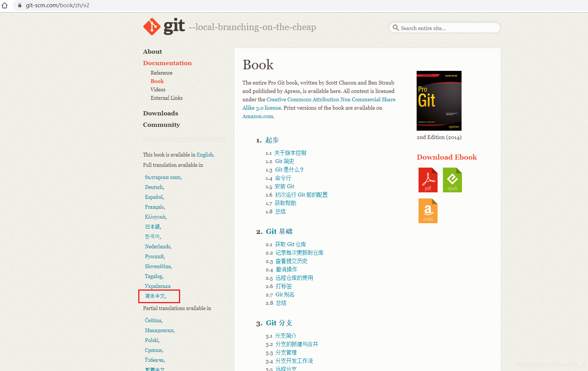Screen dimensions: 588x371
Task: Open section 3.1 分支简介
Action: click(x=286, y=336)
